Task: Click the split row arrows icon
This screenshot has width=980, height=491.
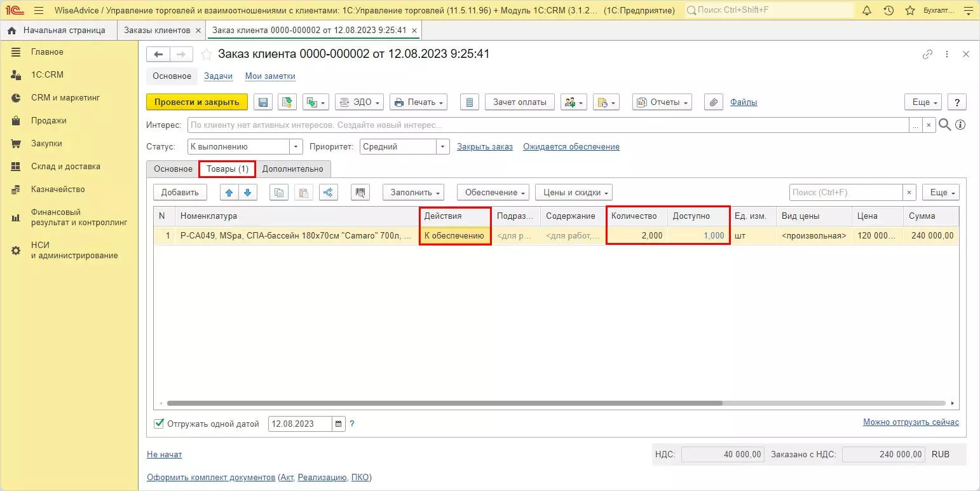Action: [x=328, y=192]
